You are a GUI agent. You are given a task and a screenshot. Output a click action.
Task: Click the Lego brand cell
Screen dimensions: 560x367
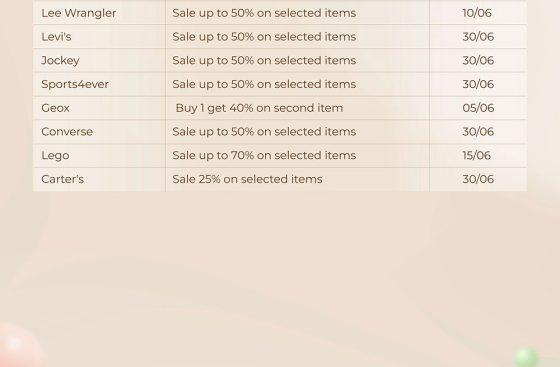pyautogui.click(x=99, y=155)
